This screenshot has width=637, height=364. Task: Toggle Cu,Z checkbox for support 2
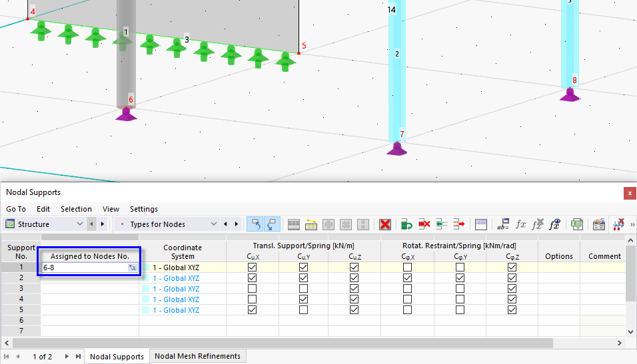coord(354,278)
